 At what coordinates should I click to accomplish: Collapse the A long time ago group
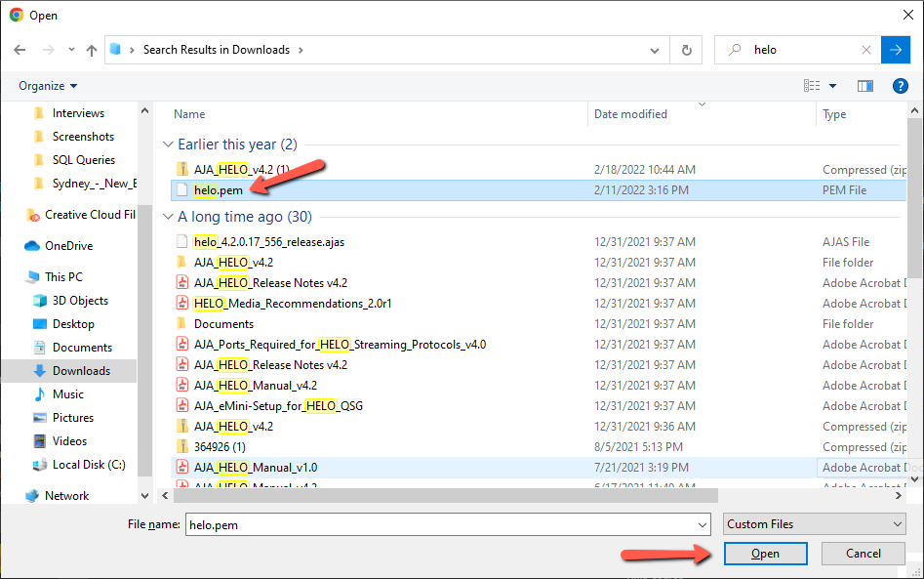pos(168,218)
